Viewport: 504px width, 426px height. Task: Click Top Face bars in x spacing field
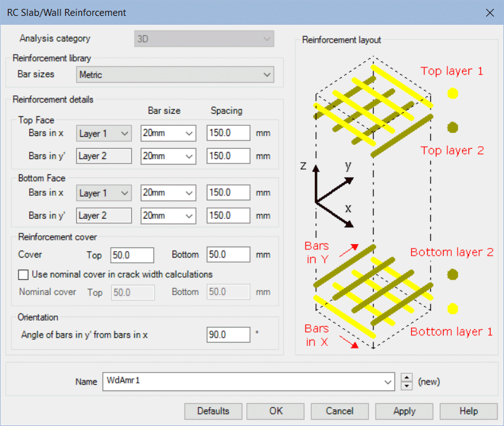tap(228, 134)
